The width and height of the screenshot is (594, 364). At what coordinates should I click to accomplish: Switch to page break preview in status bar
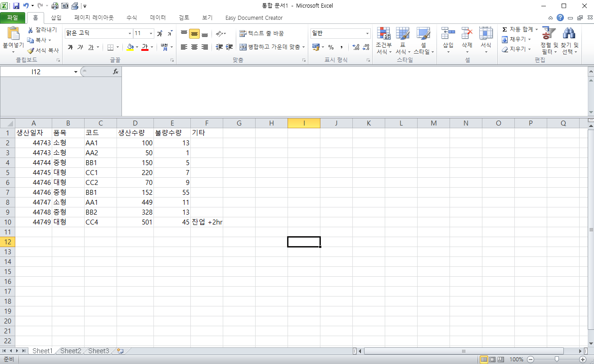click(x=501, y=359)
